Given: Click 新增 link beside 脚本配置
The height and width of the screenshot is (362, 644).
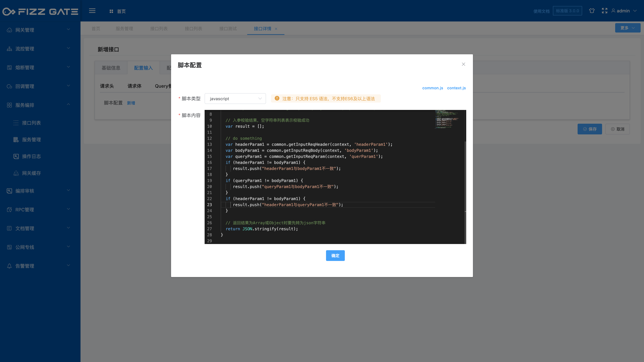Looking at the screenshot, I should (x=131, y=103).
